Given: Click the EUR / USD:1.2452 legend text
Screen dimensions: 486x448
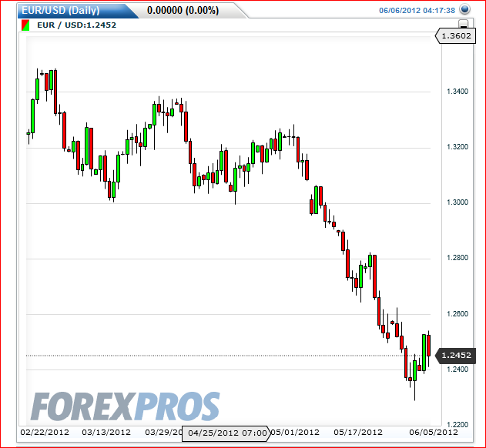Looking at the screenshot, I should [x=76, y=25].
